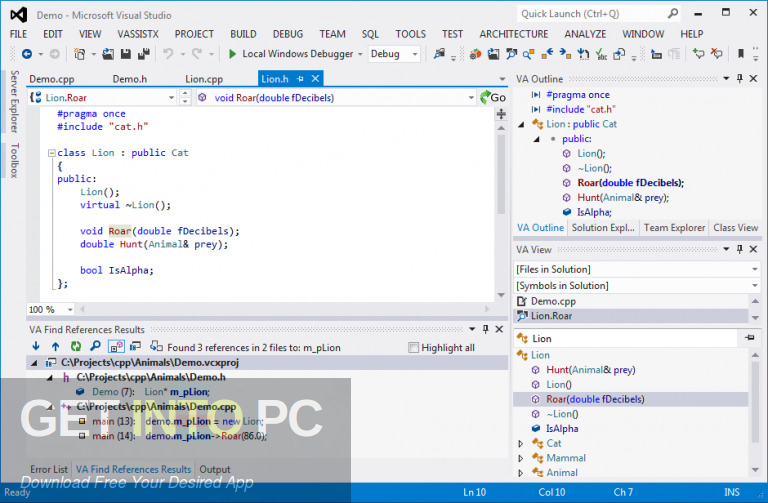This screenshot has height=503, width=768.
Task: Save the file with the floppy disk icon
Action: (x=126, y=54)
